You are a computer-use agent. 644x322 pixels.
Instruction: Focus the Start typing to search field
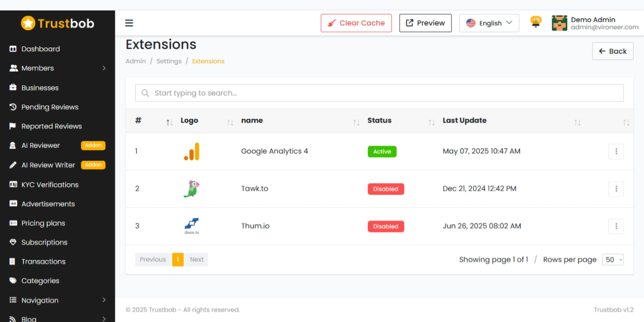coord(379,93)
